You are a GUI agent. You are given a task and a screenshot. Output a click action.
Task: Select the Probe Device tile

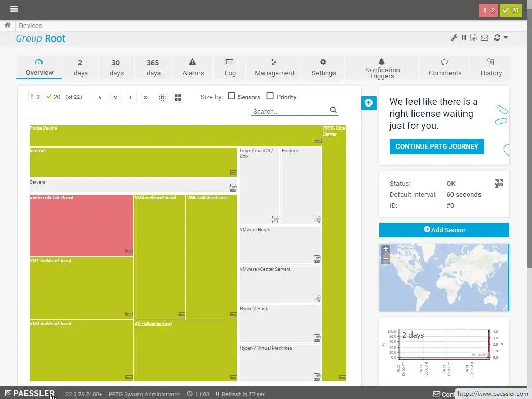175,136
